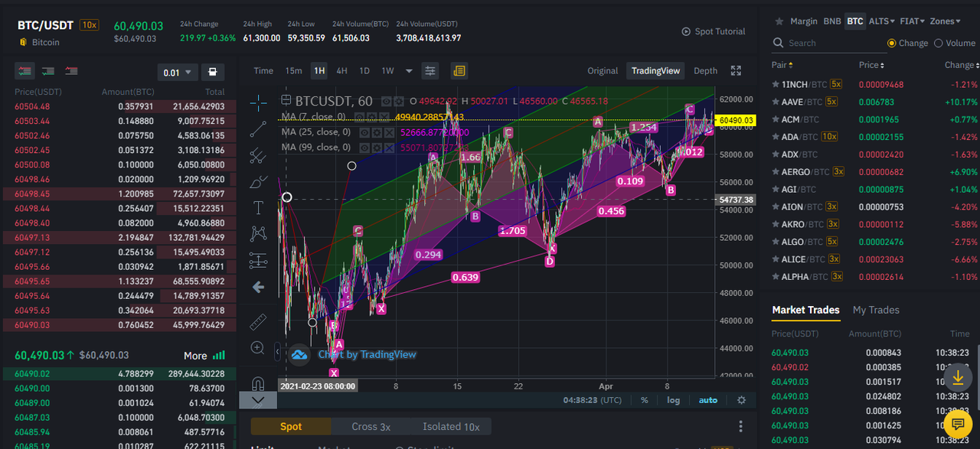
Task: Sort pairs by the Change column
Action: pos(961,65)
